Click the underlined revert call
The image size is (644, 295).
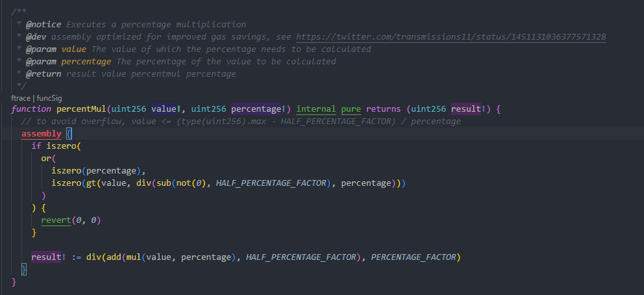tap(56, 220)
